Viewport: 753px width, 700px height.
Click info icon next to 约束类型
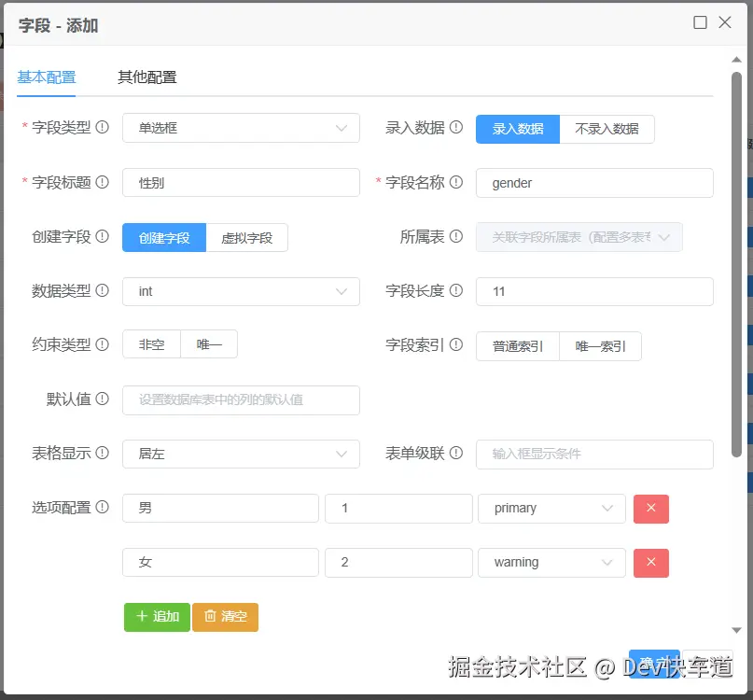103,344
